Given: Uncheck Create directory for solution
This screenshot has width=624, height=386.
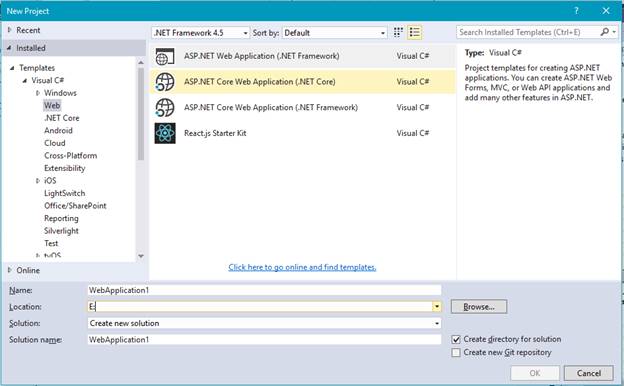Looking at the screenshot, I should (456, 339).
